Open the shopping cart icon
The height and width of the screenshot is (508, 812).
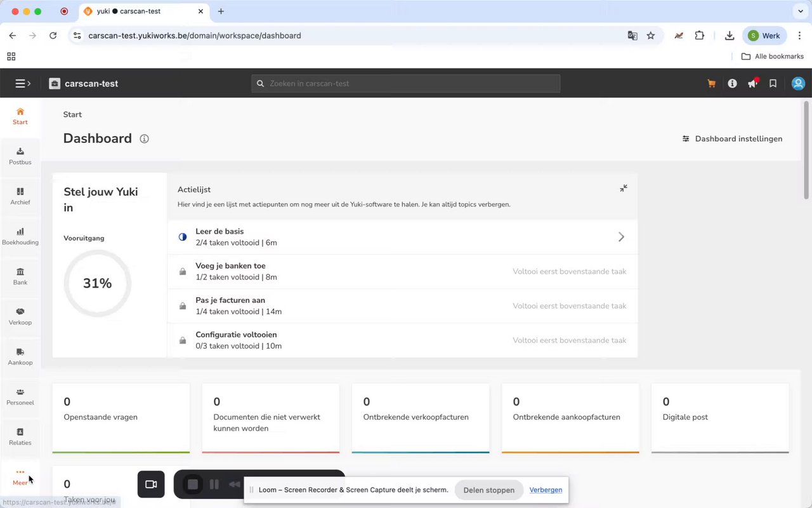click(x=712, y=83)
